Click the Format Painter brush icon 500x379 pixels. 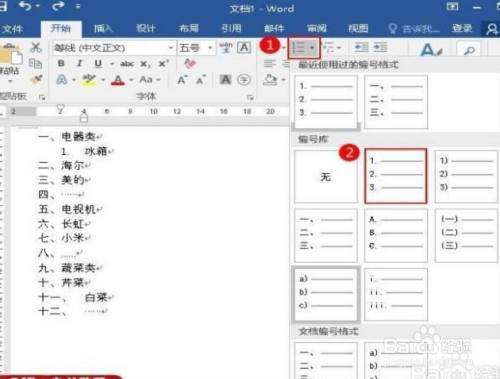click(36, 79)
